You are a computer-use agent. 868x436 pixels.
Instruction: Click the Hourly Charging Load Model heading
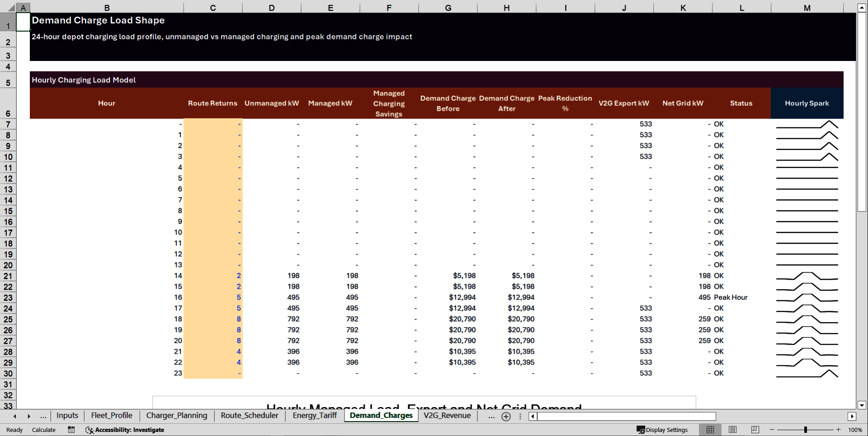[84, 80]
